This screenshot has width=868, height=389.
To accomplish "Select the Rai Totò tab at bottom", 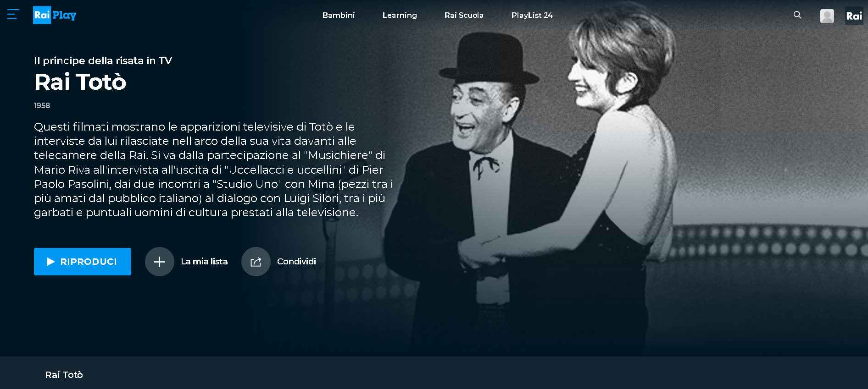I will (x=64, y=375).
